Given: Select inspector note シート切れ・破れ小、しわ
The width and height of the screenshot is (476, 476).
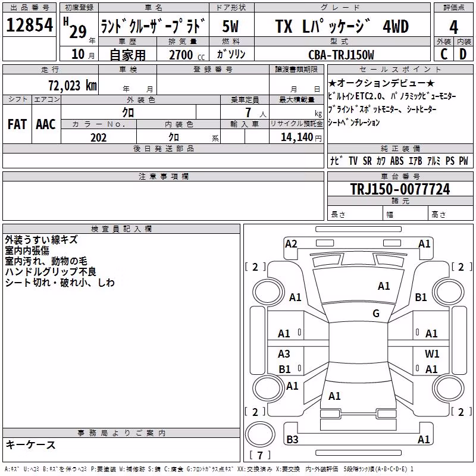Looking at the screenshot, I should coord(60,282).
